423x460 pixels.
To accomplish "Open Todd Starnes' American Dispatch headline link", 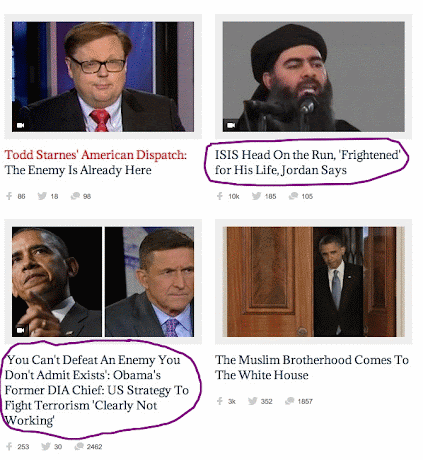I will pos(96,155).
